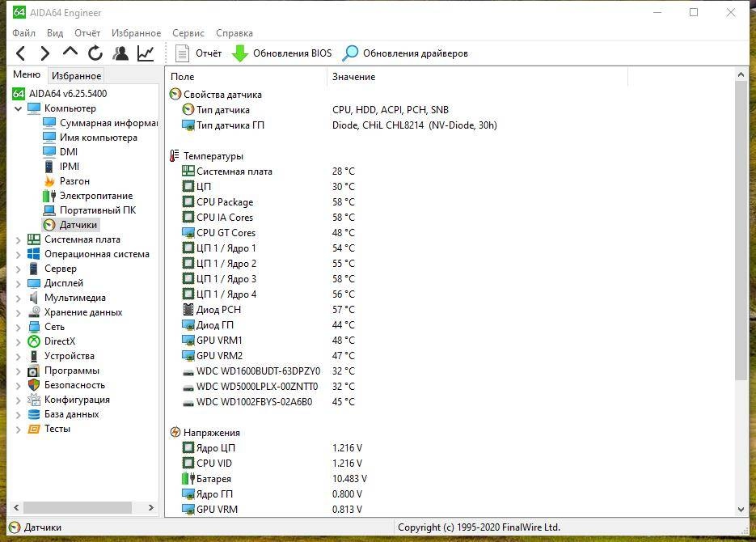Open the Сервис menu
The width and height of the screenshot is (756, 542).
188,33
